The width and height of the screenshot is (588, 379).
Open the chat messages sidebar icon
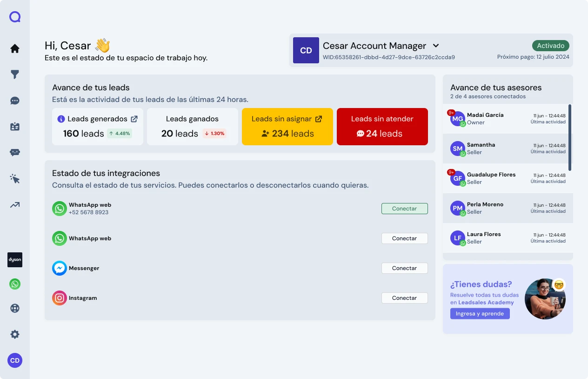[14, 101]
